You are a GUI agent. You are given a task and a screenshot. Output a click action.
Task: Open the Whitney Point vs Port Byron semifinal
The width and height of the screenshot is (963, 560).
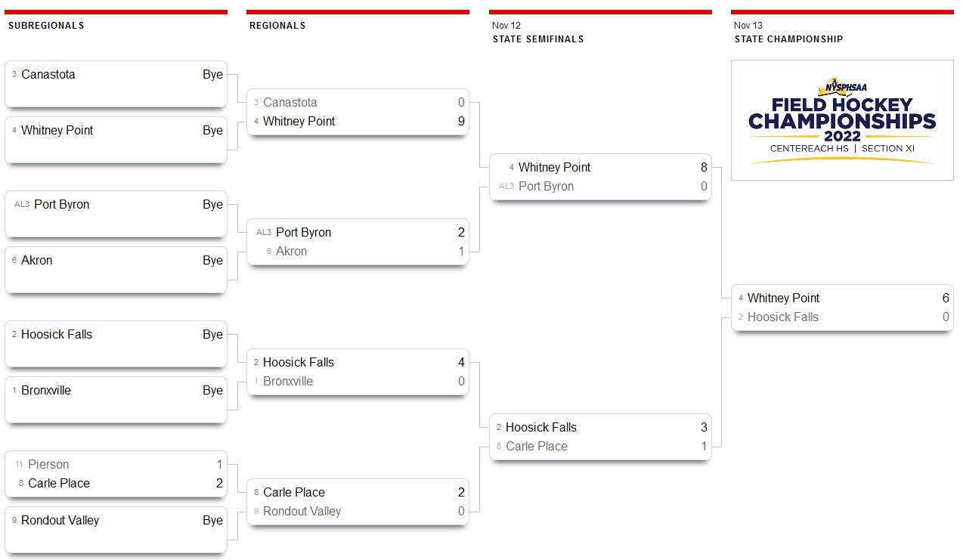coord(600,177)
